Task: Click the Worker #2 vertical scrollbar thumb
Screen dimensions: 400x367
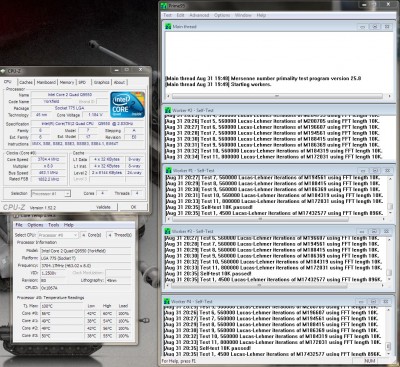Action: [x=389, y=273]
